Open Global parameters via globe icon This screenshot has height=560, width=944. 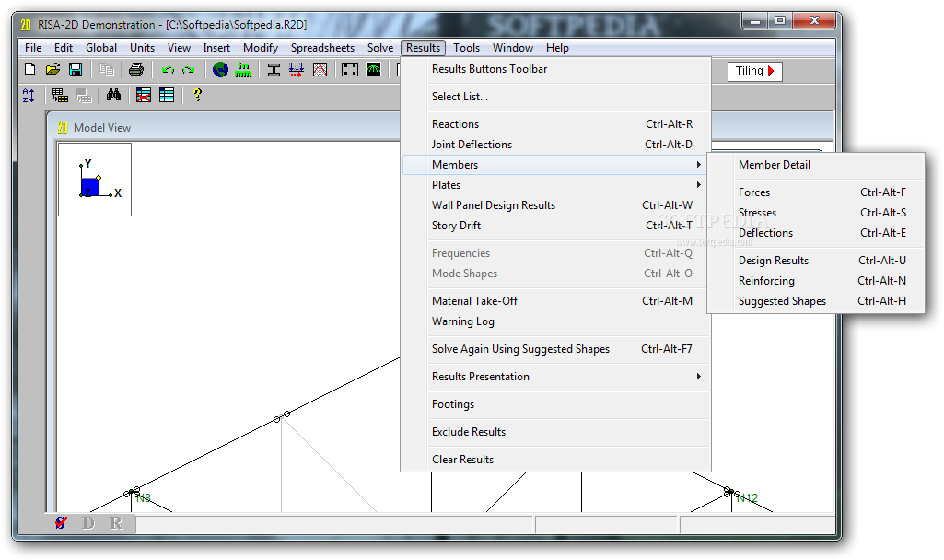click(x=220, y=70)
